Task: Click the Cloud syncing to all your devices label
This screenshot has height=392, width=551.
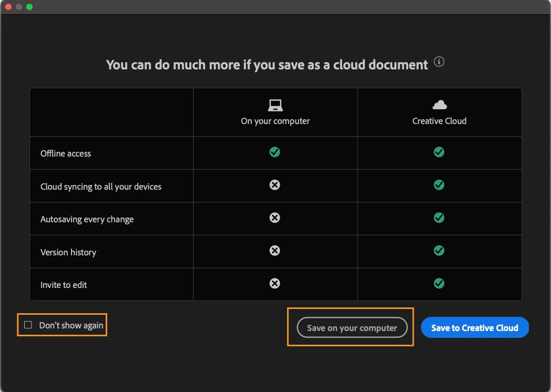Action: point(101,187)
